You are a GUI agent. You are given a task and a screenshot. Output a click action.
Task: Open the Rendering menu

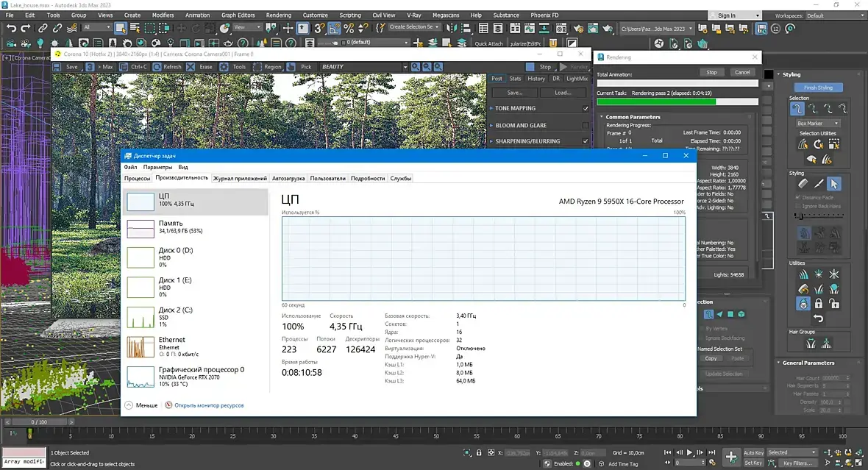click(278, 15)
